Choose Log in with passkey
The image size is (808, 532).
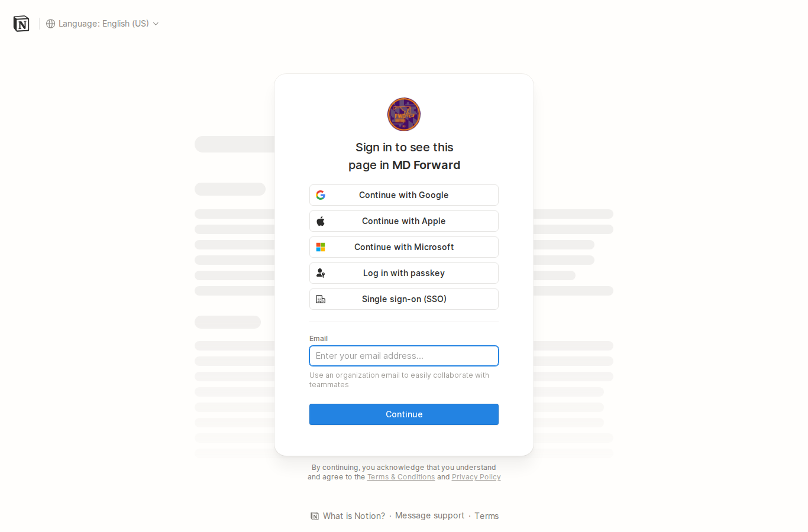tap(403, 273)
